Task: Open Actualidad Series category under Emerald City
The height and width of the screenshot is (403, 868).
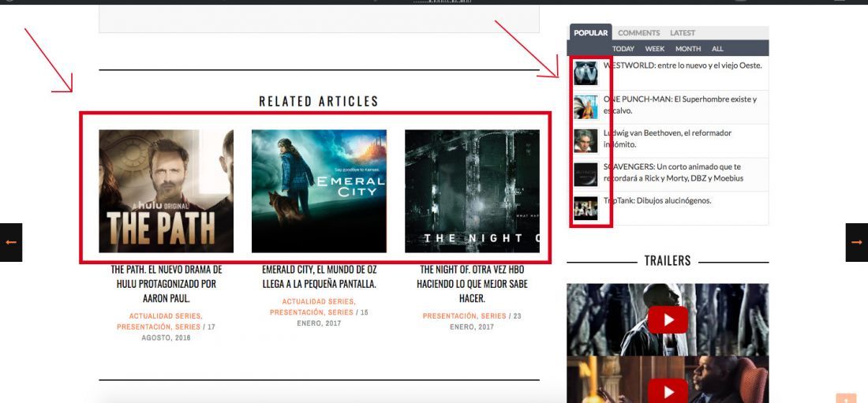Action: [319, 302]
